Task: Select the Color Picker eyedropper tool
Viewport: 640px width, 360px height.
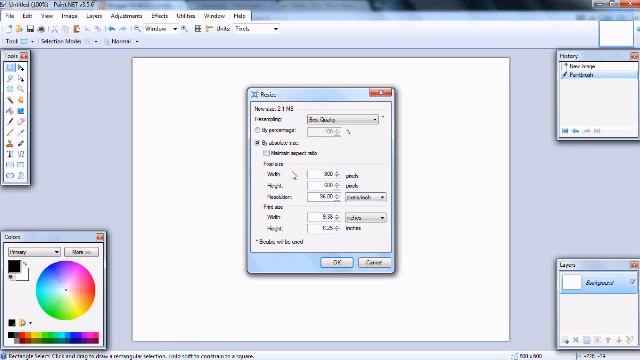Action: [21, 132]
